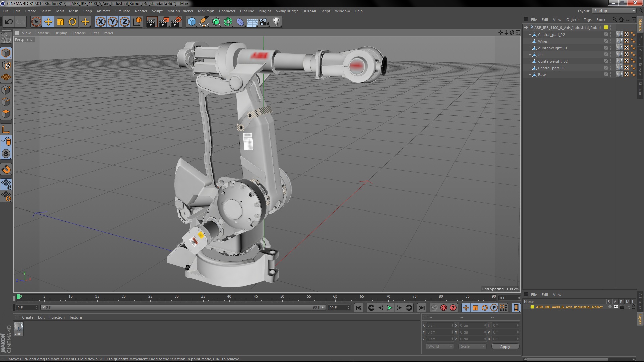
Task: Toggle visibility dots for Wires object
Action: (x=611, y=41)
